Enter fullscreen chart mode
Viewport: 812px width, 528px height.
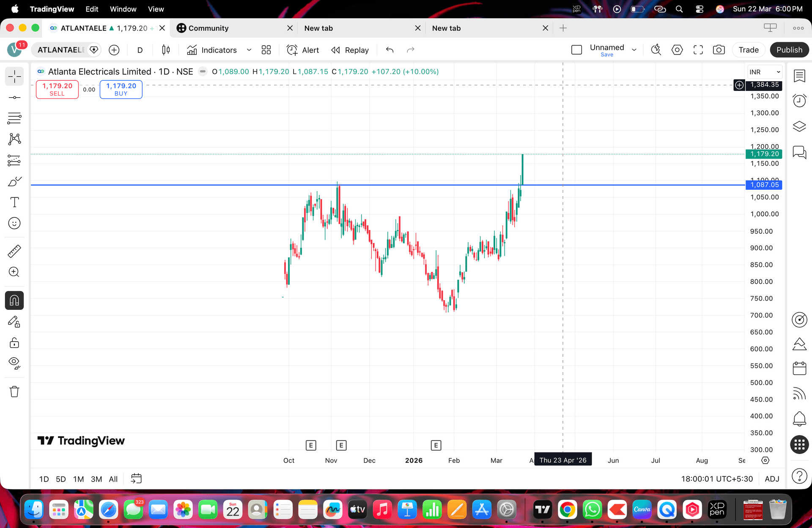tap(698, 50)
